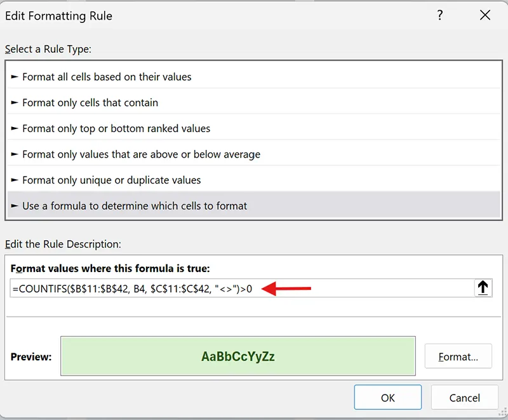Confirm the rule with OK
Screen dimensions: 508x420
click(388, 398)
